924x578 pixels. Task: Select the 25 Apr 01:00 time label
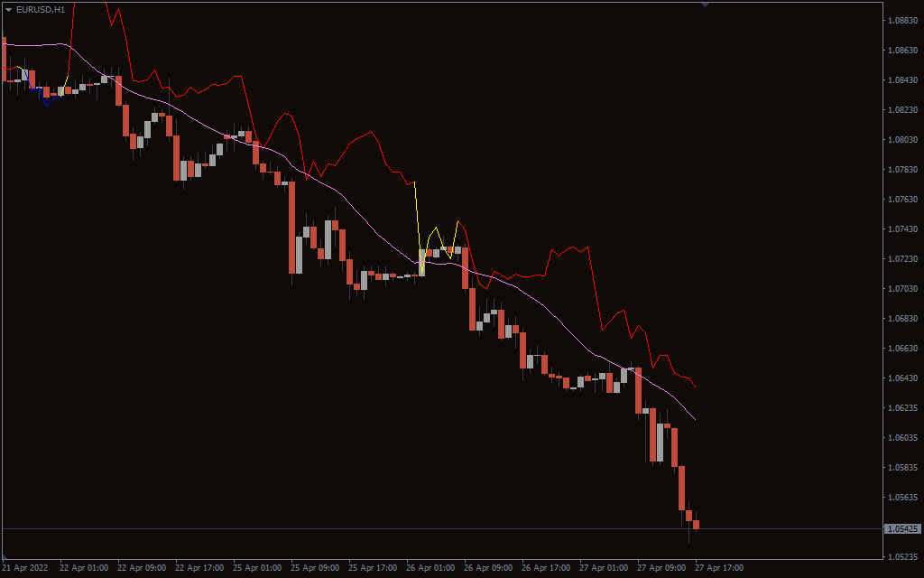tap(258, 568)
